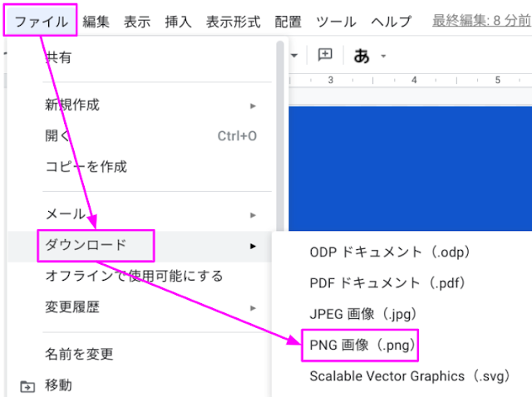This screenshot has width=532, height=397.
Task: Expand the 変更履歴 submenu
Action: coord(140,307)
